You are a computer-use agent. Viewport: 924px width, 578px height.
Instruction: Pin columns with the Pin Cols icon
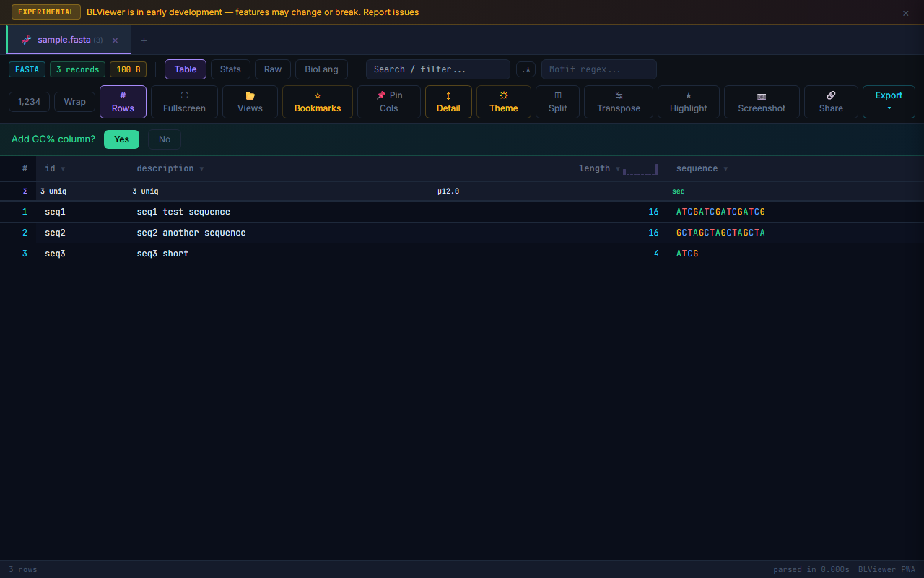pos(388,101)
